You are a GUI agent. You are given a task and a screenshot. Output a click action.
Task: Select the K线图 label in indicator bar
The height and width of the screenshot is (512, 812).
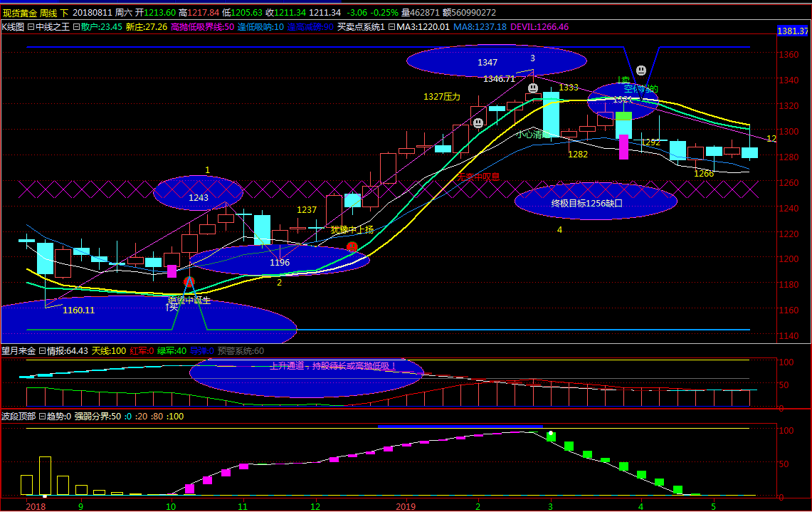13,27
